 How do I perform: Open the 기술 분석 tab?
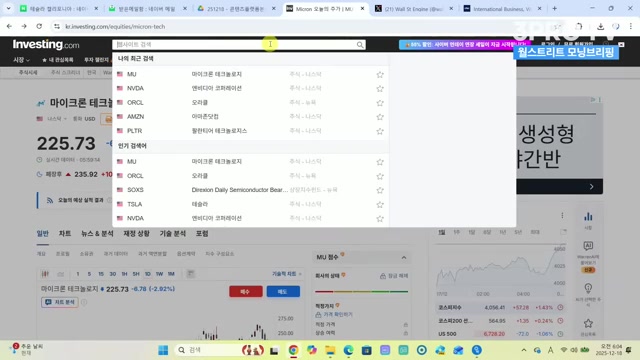tap(173, 233)
